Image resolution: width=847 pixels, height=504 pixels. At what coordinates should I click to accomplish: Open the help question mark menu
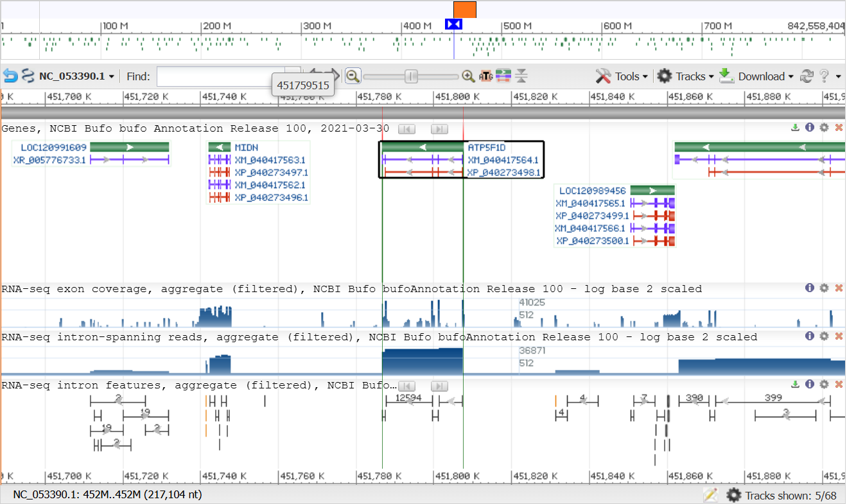825,76
